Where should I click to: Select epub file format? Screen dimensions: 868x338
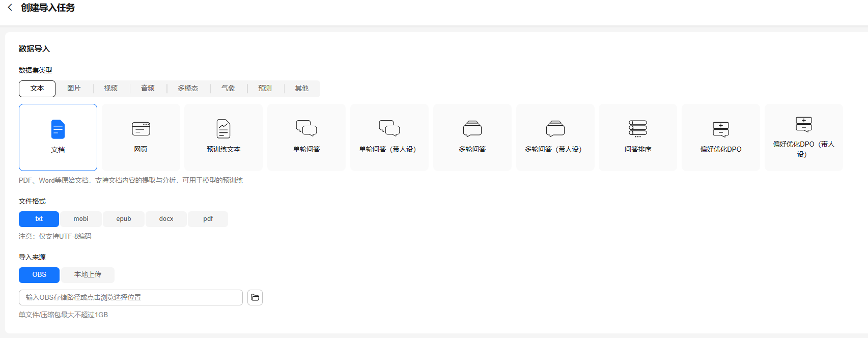pos(124,219)
